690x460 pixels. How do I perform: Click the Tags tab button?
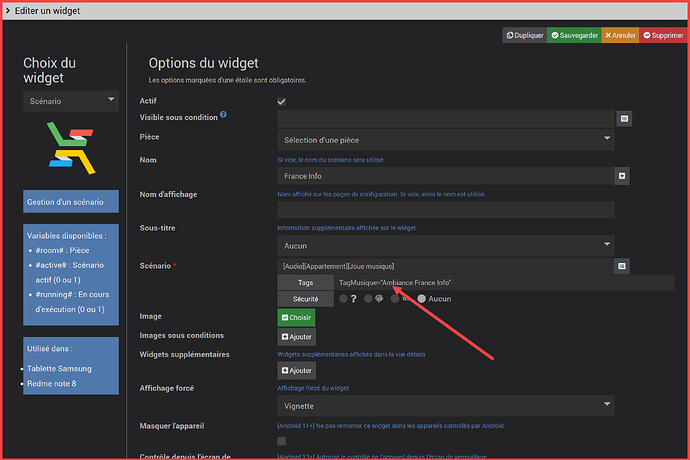pyautogui.click(x=305, y=283)
